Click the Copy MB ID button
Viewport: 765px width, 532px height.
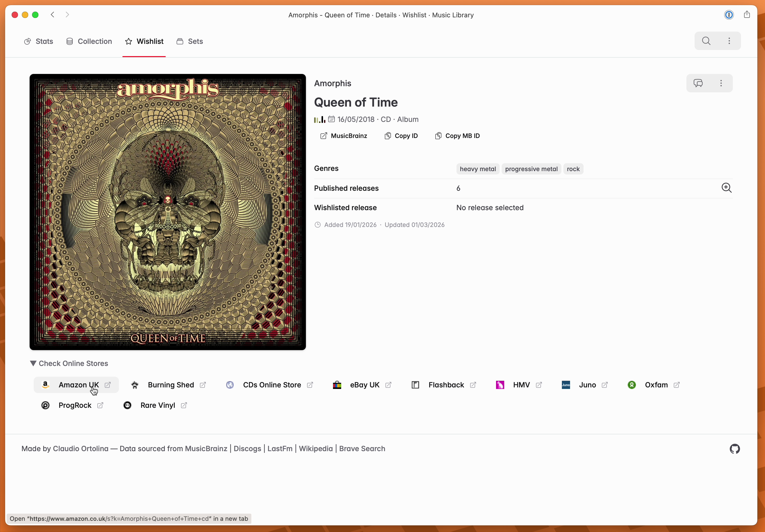point(457,136)
